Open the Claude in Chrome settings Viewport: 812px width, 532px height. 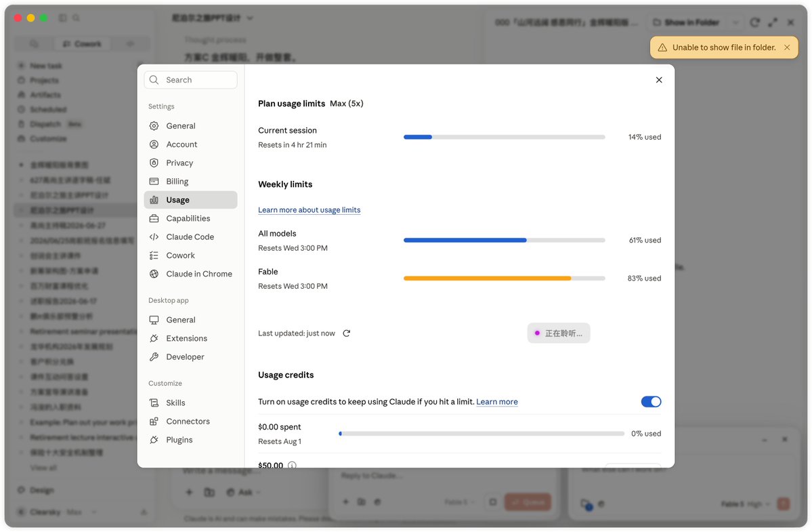[190, 274]
